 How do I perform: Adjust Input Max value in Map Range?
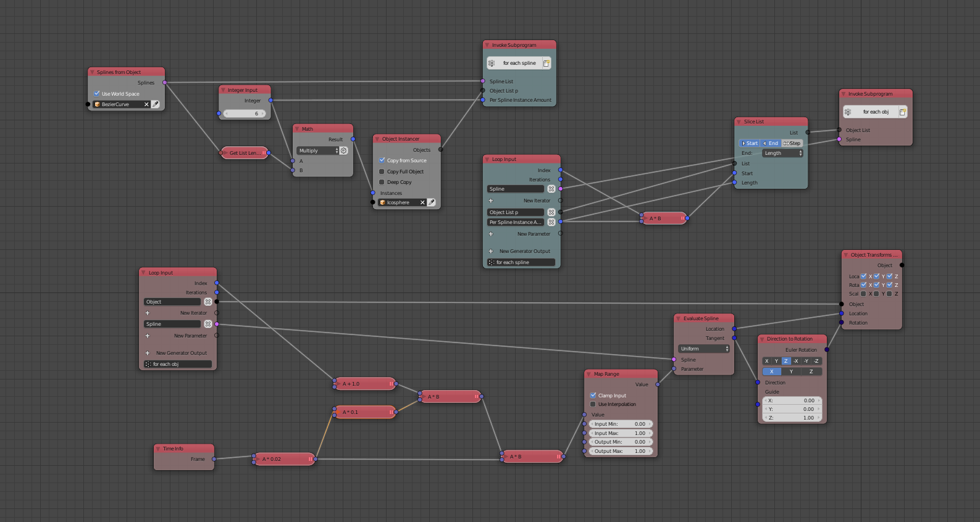pyautogui.click(x=621, y=433)
